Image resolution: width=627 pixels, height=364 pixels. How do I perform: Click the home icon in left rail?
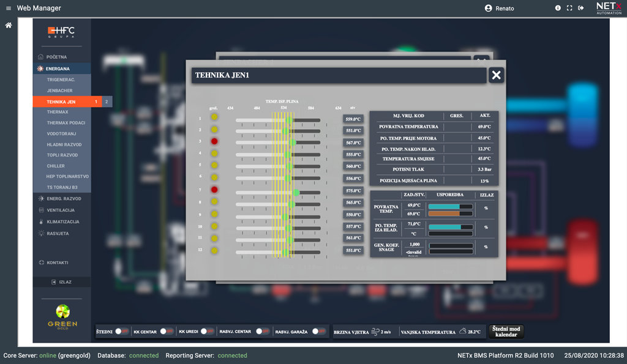pos(9,26)
